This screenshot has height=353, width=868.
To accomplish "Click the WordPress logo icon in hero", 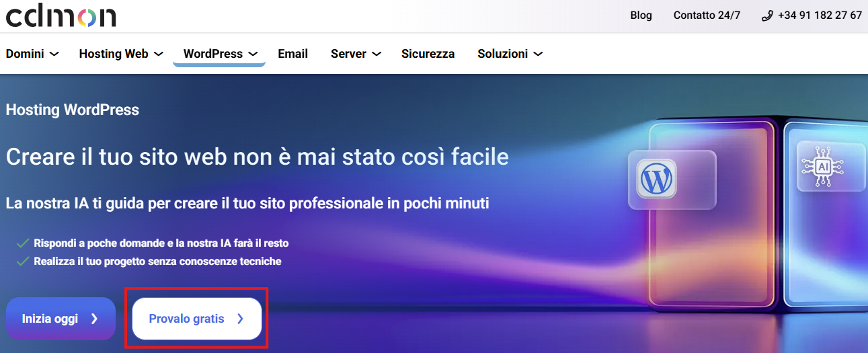I will pos(656,178).
